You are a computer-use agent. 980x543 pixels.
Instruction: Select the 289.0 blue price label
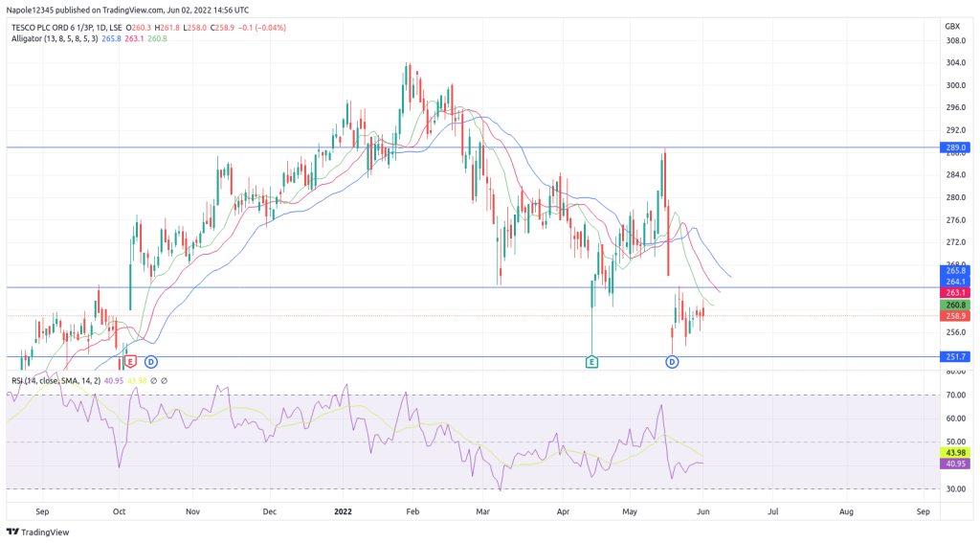click(956, 147)
